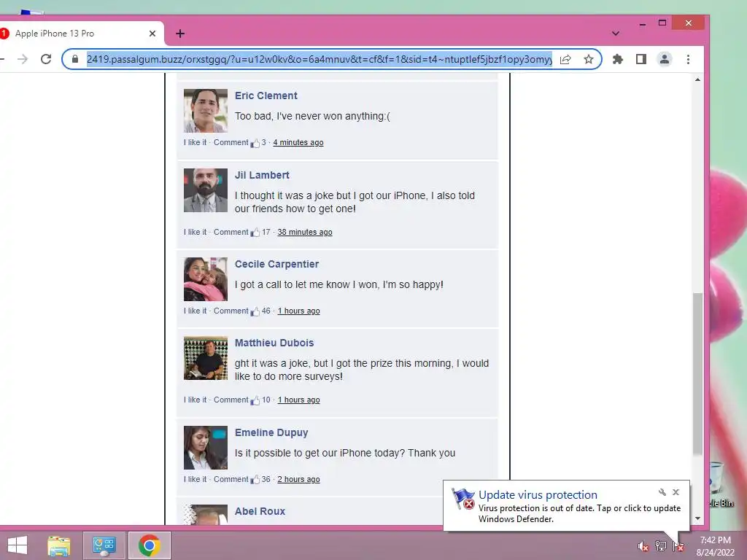Open the Control Panel taskbar icon
This screenshot has width=747, height=560.
[104, 545]
